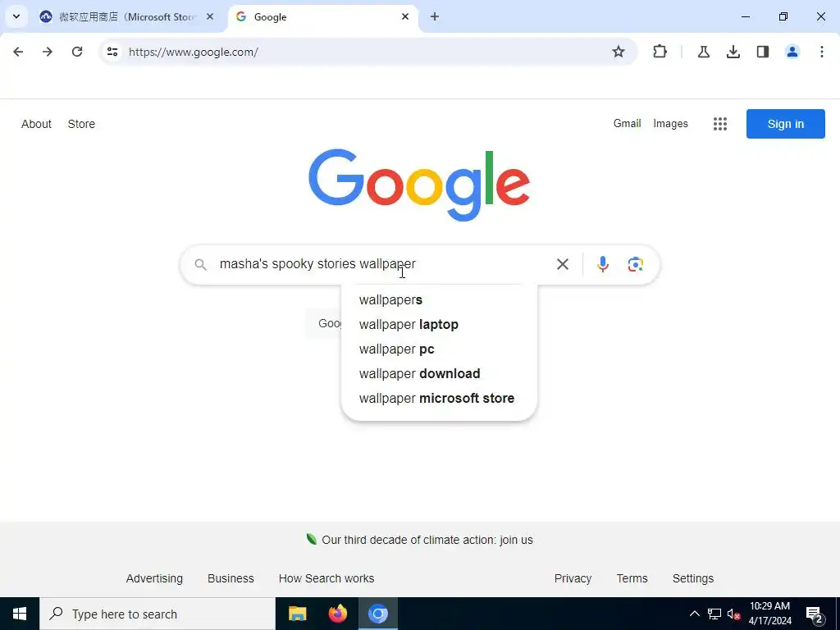
Task: Show hidden system tray icons
Action: (x=694, y=614)
